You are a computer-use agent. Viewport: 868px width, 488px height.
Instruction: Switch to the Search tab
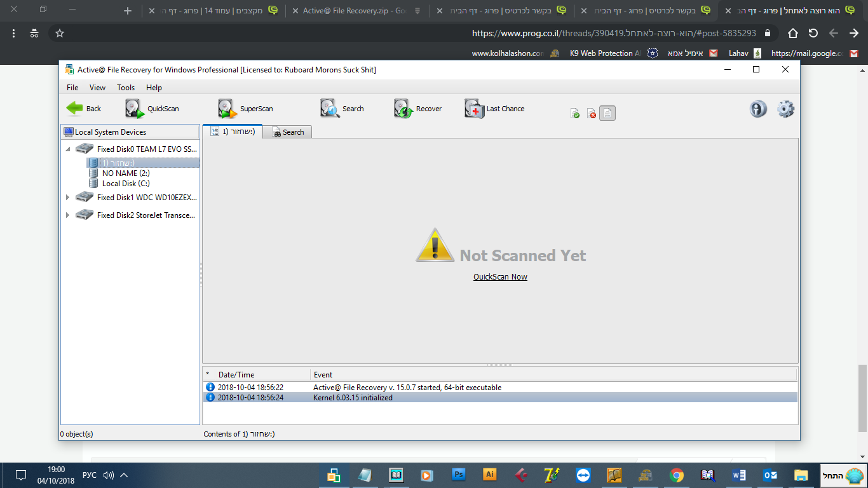[288, 132]
